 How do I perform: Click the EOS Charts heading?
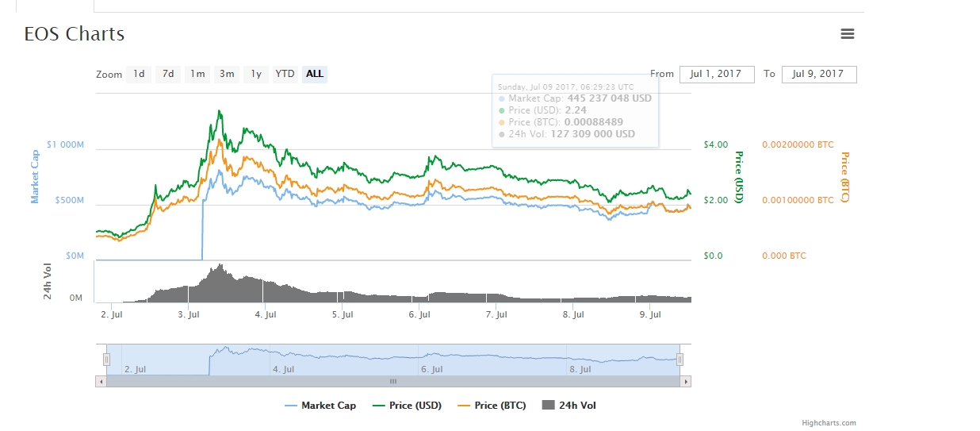click(75, 34)
